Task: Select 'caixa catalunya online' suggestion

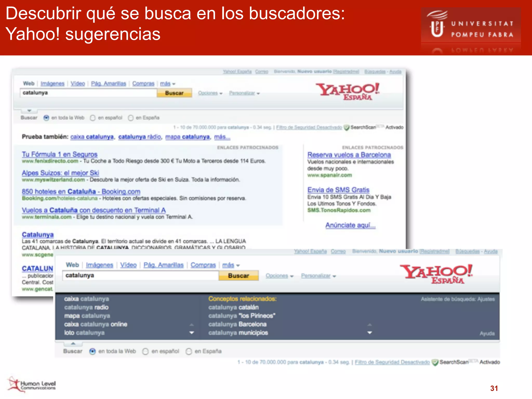Action: coord(96,324)
